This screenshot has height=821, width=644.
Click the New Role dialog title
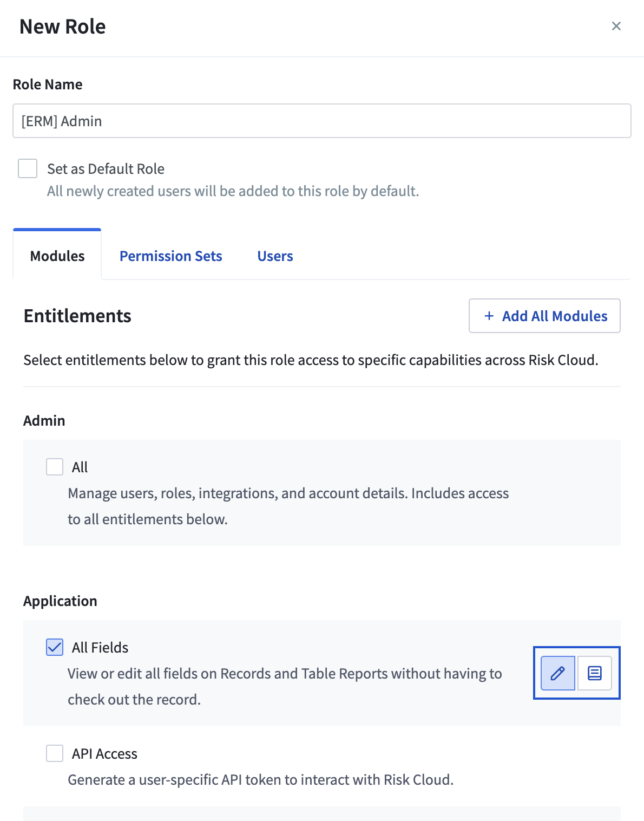(63, 27)
